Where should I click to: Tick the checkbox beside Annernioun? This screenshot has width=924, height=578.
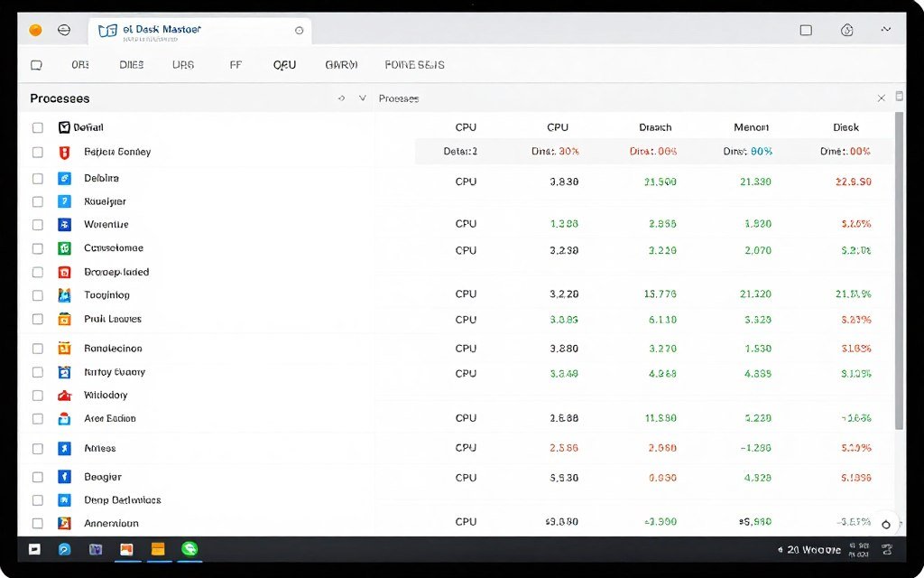click(x=37, y=522)
